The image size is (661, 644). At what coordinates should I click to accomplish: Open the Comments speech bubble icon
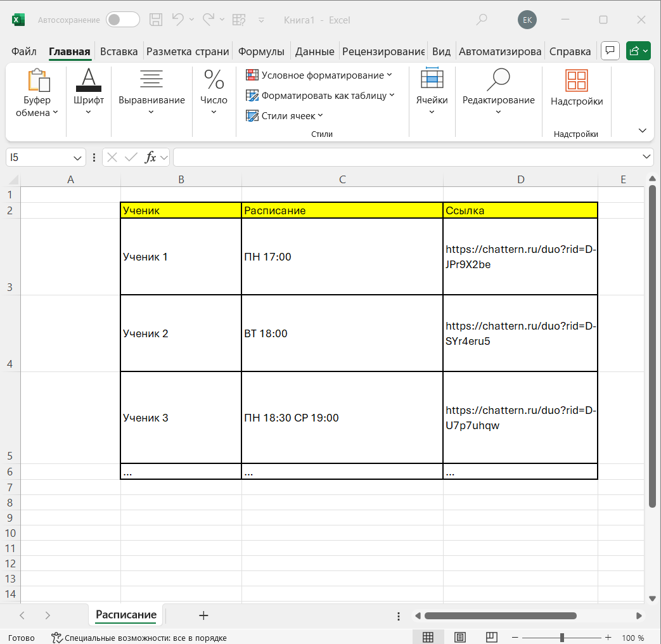click(x=610, y=51)
